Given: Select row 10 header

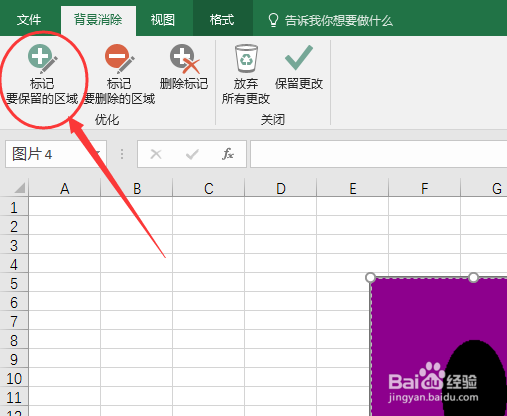Looking at the screenshot, I should pos(14,378).
